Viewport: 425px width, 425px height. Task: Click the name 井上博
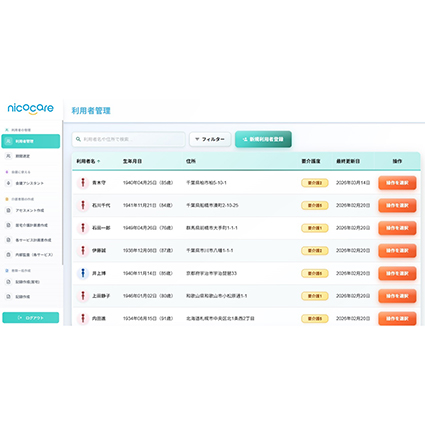[99, 273]
